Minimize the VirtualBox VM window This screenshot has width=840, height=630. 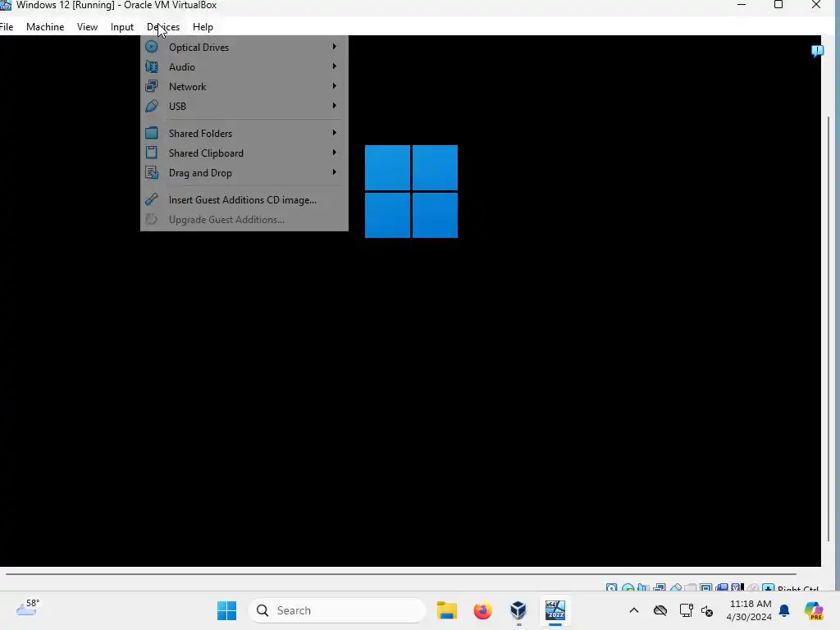[742, 5]
